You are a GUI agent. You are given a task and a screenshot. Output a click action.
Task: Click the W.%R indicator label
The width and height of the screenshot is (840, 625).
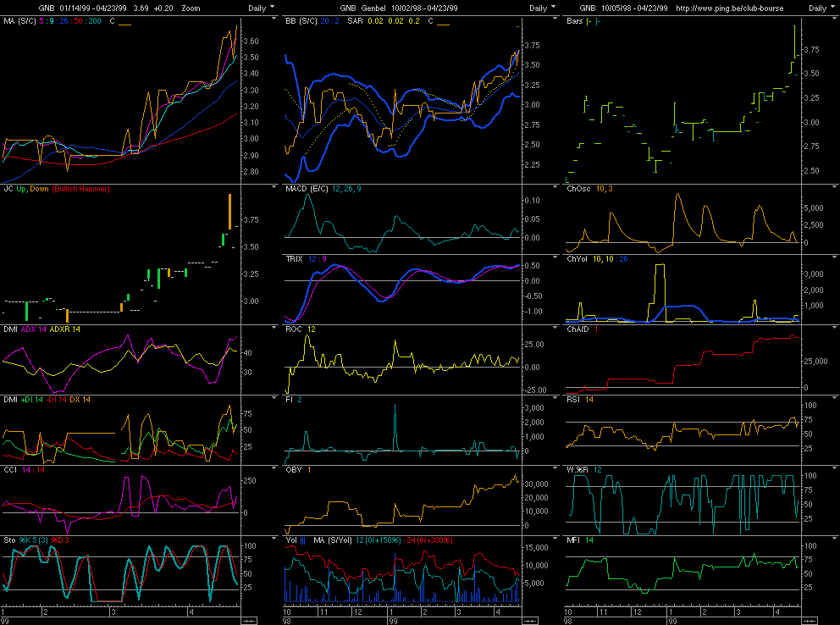[x=577, y=470]
